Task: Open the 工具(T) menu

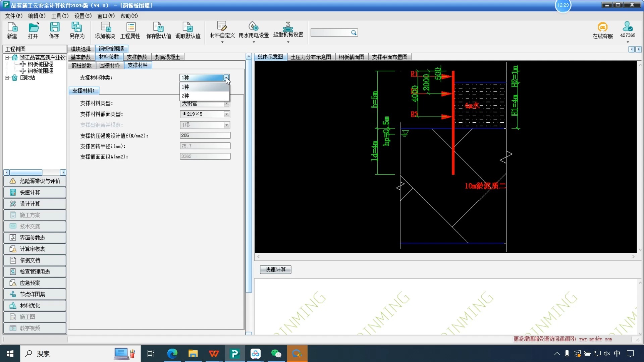Action: click(x=60, y=16)
